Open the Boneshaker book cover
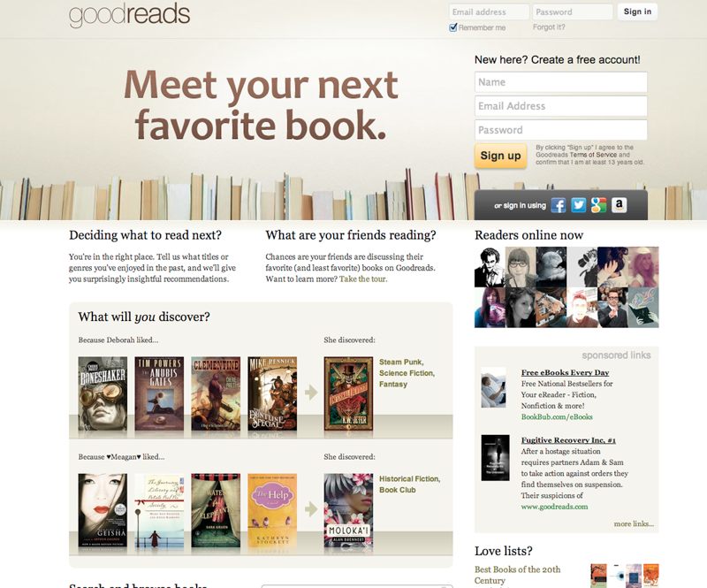Screen dimensions: 707x588 (x=103, y=394)
